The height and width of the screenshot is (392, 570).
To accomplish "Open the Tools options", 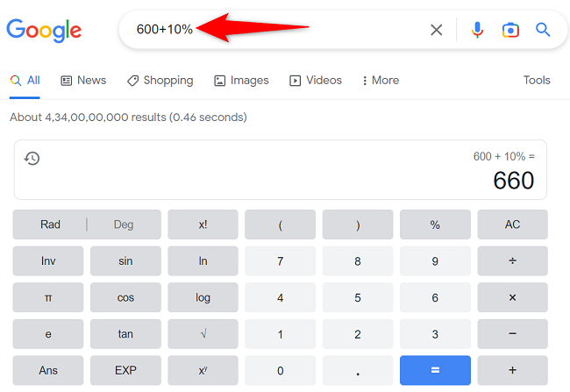I will pos(537,81).
